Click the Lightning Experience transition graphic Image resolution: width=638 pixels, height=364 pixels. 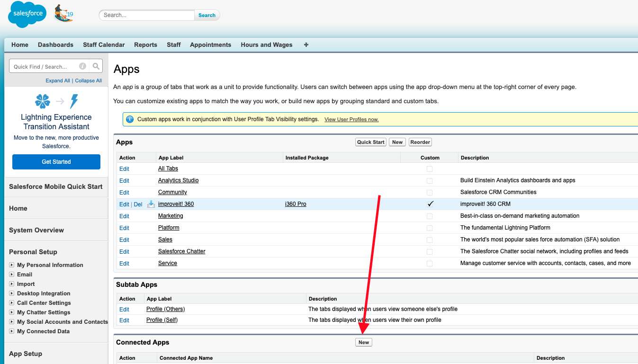click(x=56, y=101)
